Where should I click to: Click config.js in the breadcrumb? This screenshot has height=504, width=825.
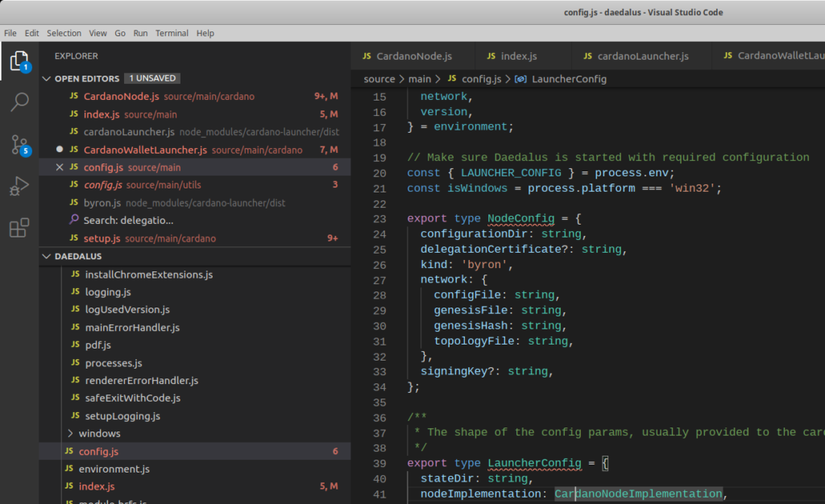(481, 79)
